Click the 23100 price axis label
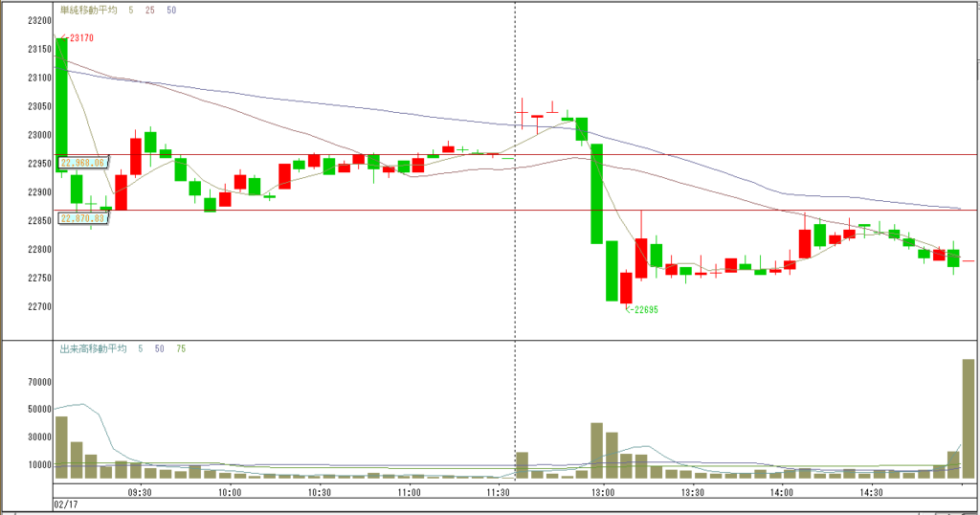 (39, 78)
